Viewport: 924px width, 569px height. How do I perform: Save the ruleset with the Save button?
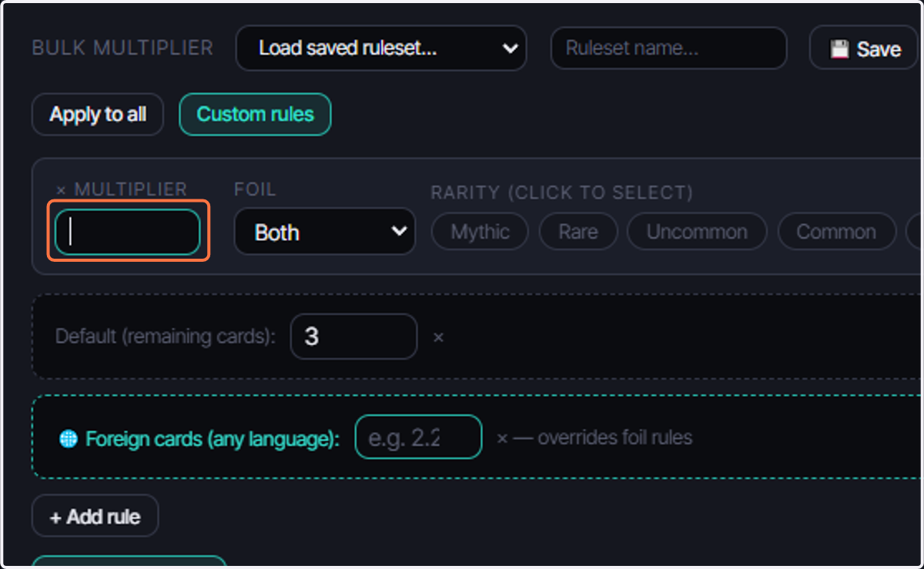click(863, 49)
